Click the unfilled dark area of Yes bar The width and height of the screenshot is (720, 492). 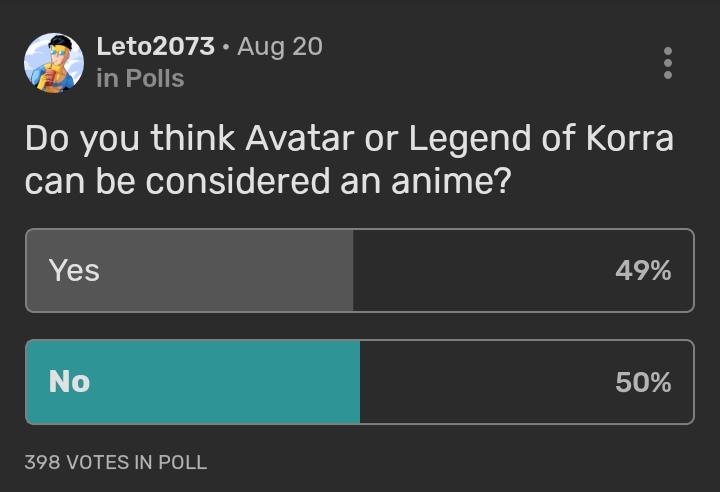click(x=480, y=270)
